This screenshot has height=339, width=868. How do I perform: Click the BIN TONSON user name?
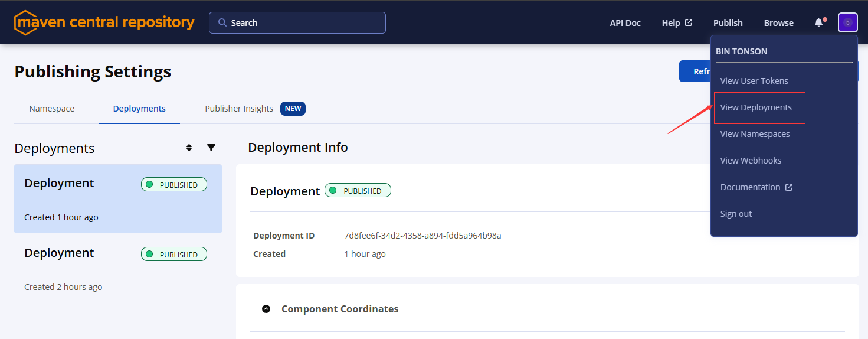click(742, 51)
